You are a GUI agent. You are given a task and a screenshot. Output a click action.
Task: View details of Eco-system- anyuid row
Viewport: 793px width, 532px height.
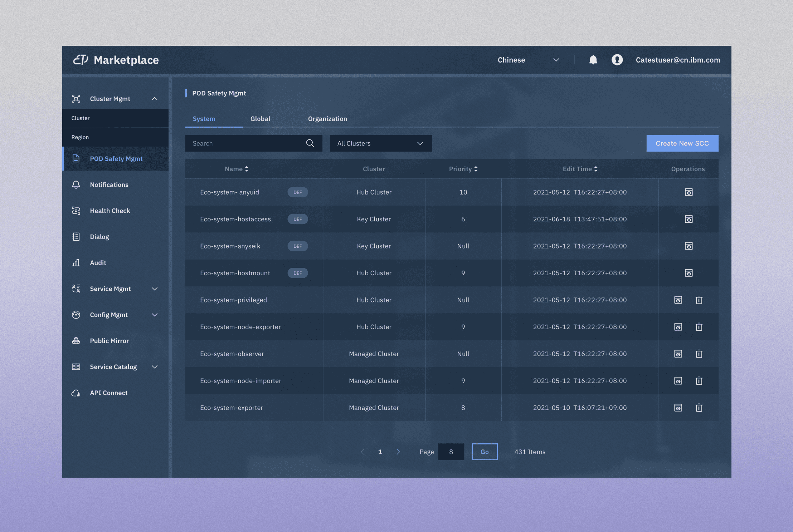pyautogui.click(x=689, y=192)
